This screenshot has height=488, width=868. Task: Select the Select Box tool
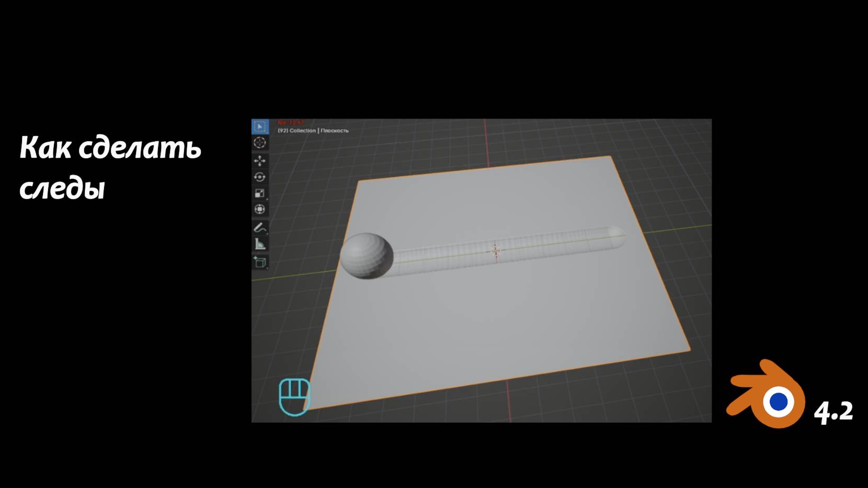click(260, 125)
